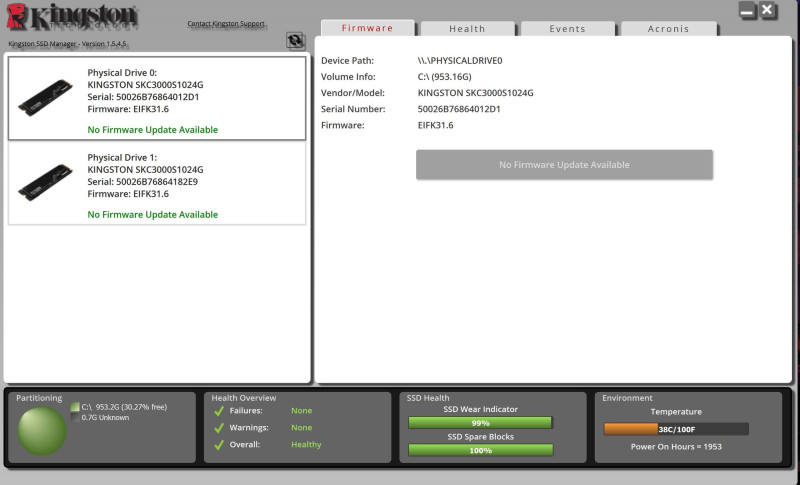The width and height of the screenshot is (800, 485).
Task: Click the green partition pie chart
Action: [42, 430]
